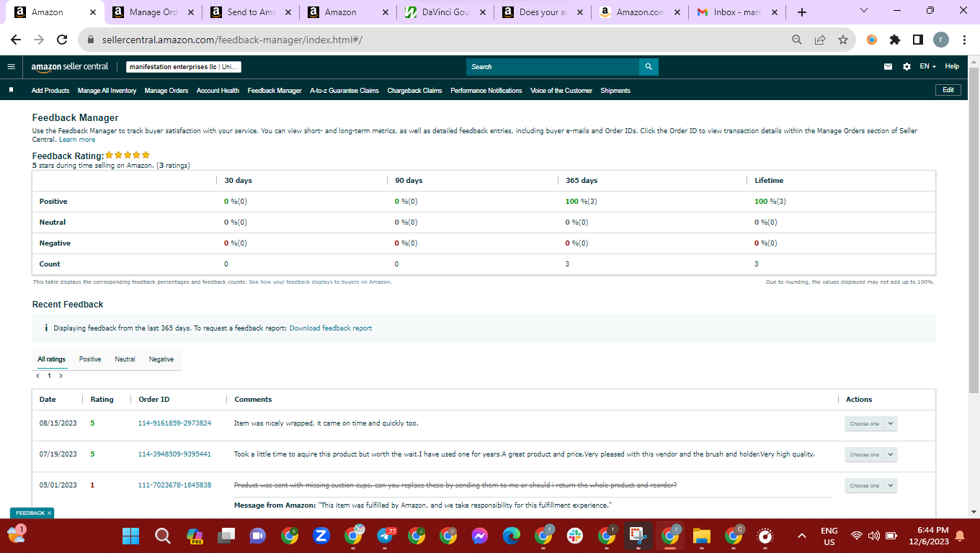Go back with the browser back arrow
Viewport: 980px width, 553px height.
click(16, 40)
